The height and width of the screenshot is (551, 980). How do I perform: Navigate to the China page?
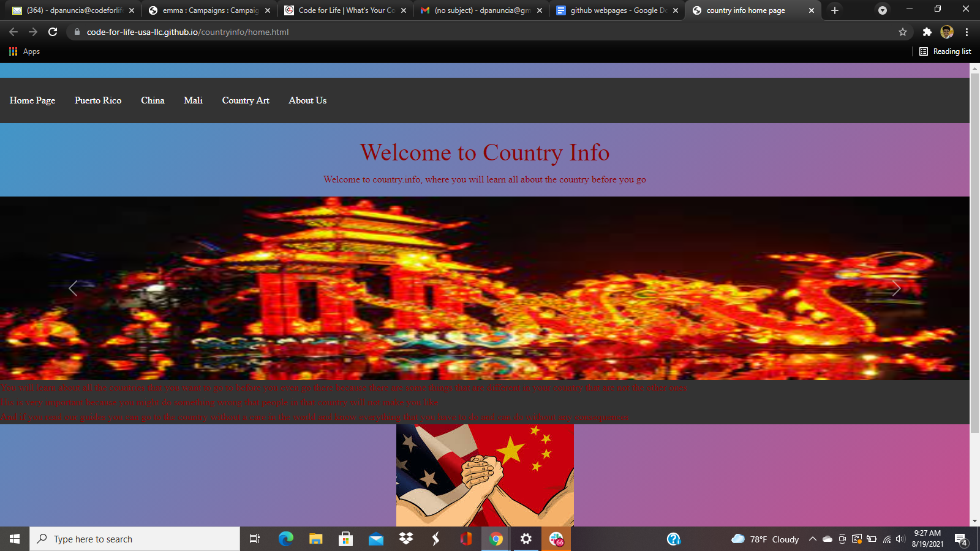coord(153,100)
